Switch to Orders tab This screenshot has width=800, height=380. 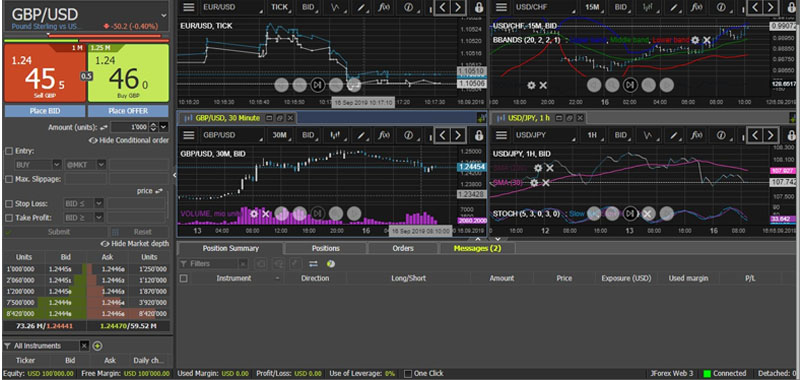click(403, 248)
